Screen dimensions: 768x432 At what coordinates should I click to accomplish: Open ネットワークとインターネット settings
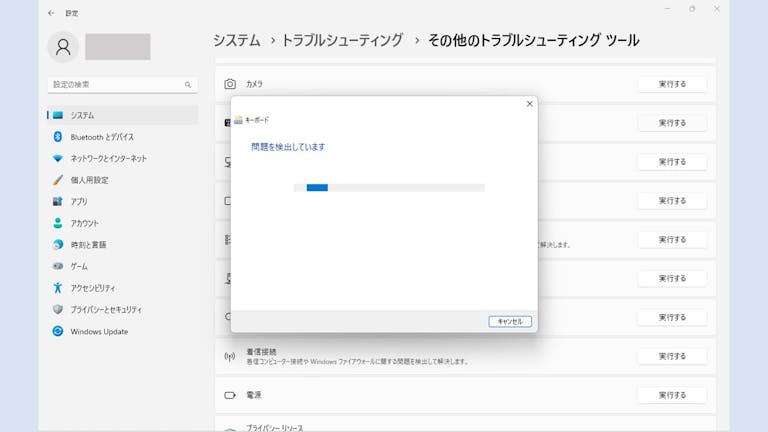(x=122, y=159)
